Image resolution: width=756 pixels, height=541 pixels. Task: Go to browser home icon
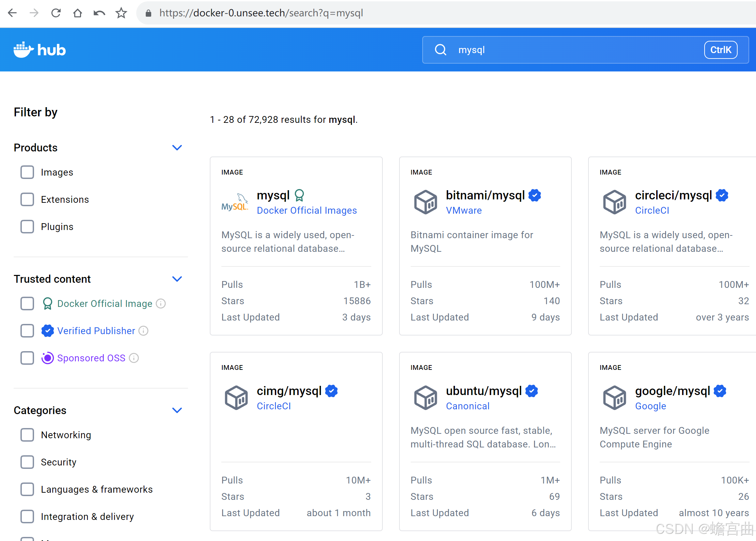[x=78, y=13]
